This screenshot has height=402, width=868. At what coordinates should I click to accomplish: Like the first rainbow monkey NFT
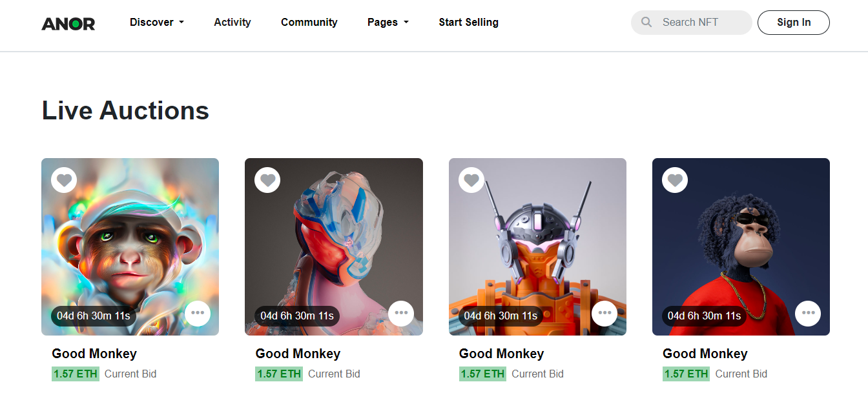[x=64, y=180]
